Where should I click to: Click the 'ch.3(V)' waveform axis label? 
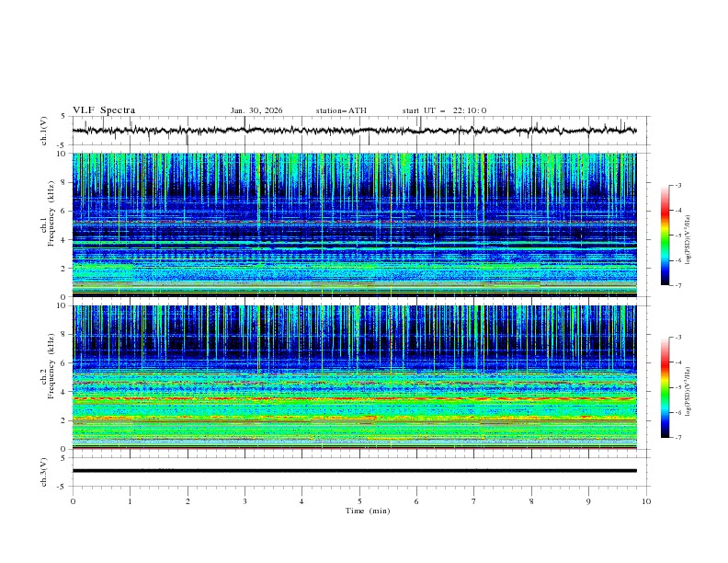point(44,472)
